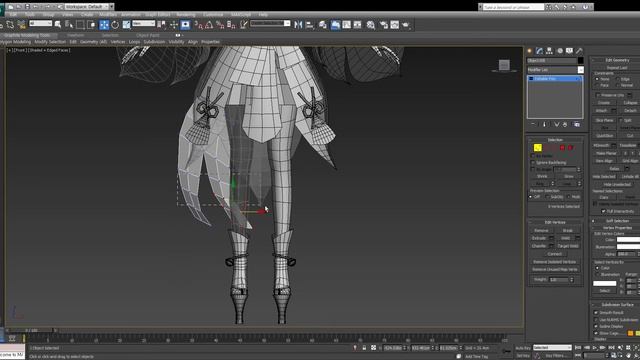Open the Modify Selection ribbon panel
Viewport: 640px width, 360px height.
[x=50, y=42]
